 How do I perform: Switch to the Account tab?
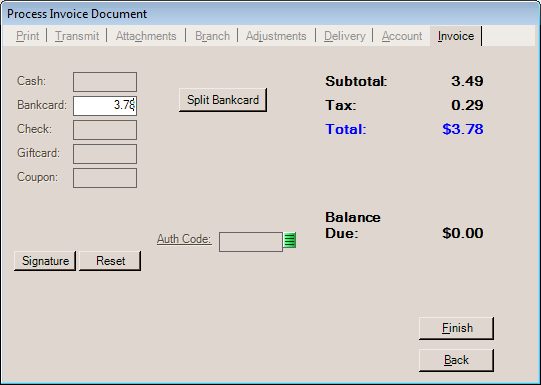402,36
